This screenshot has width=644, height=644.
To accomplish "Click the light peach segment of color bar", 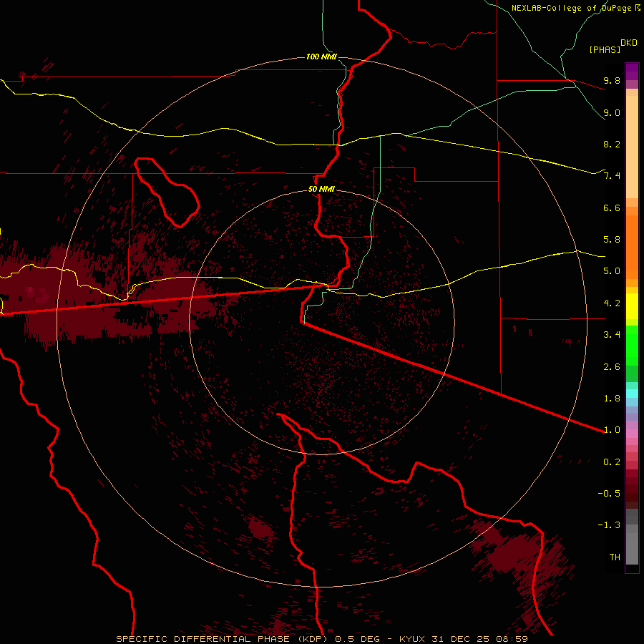I will 632,147.
